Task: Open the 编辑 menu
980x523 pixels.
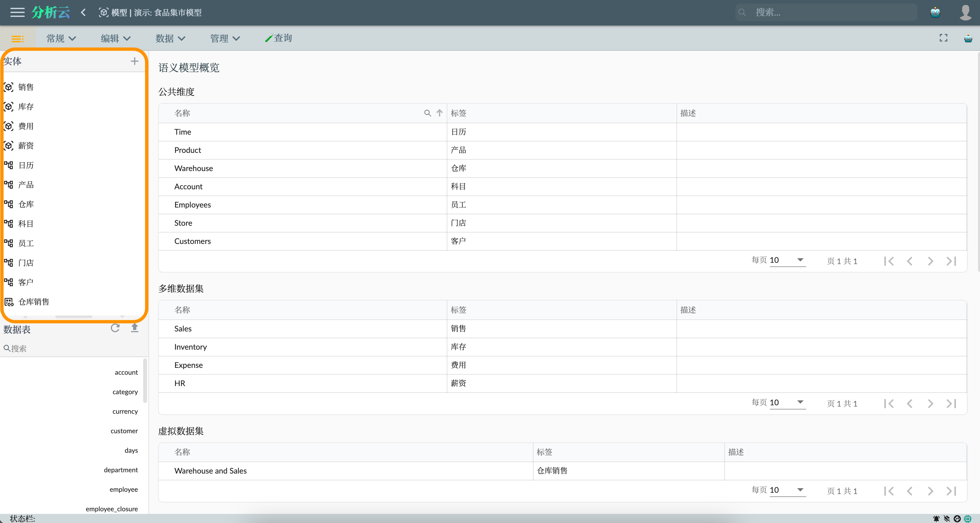Action: 116,38
